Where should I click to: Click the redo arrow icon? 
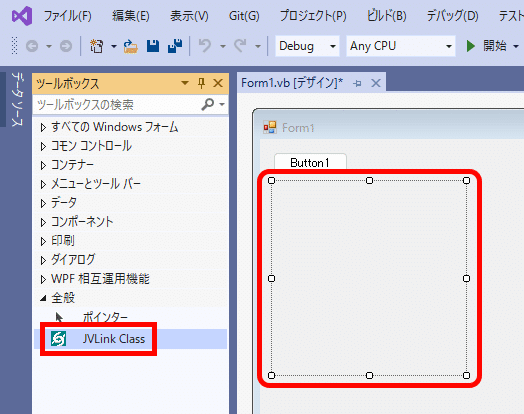240,46
